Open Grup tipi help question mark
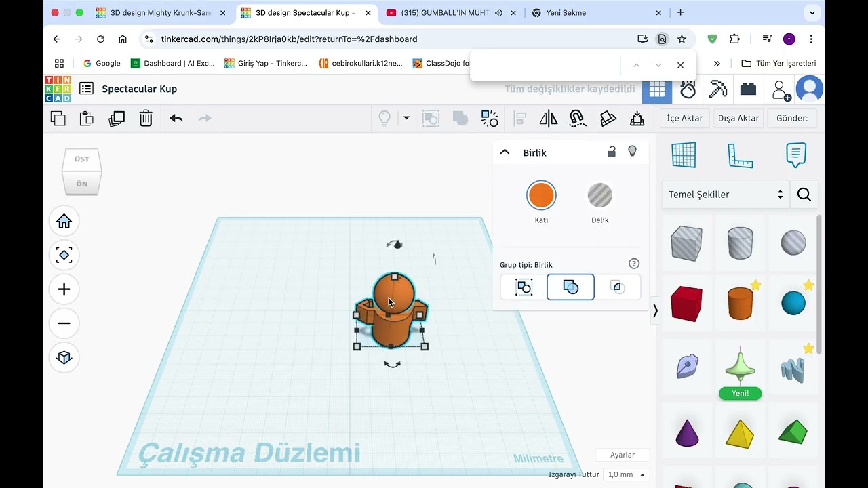868x488 pixels. [x=634, y=264]
